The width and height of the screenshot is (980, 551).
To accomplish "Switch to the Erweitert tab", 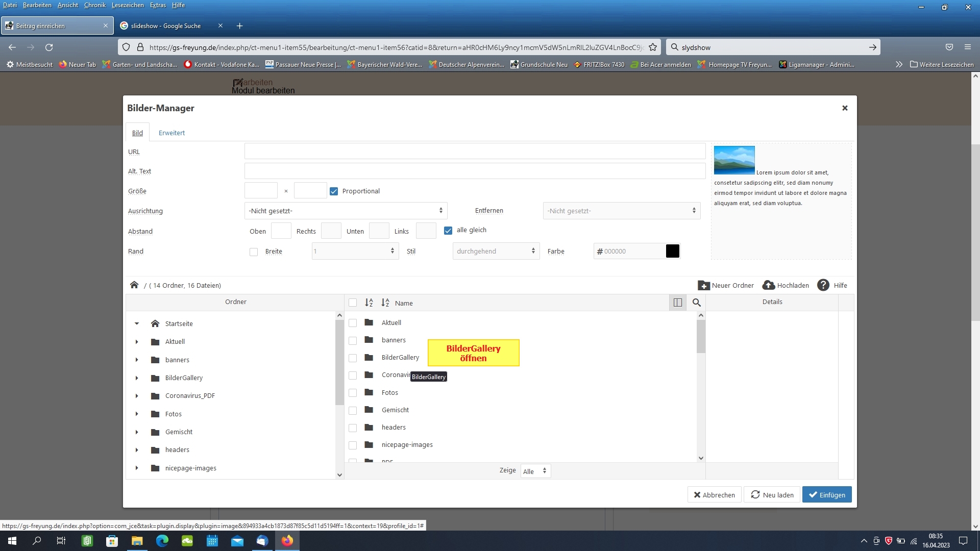I will (171, 133).
